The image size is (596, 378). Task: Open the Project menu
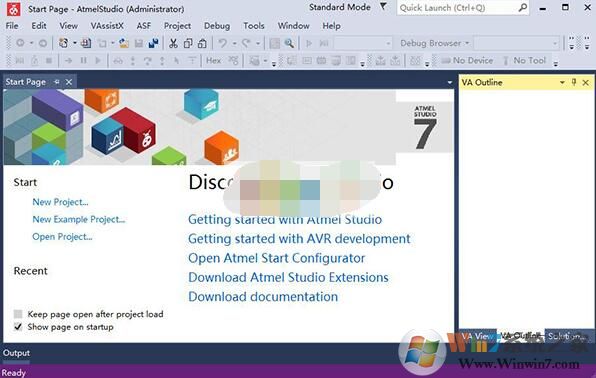[x=177, y=26]
